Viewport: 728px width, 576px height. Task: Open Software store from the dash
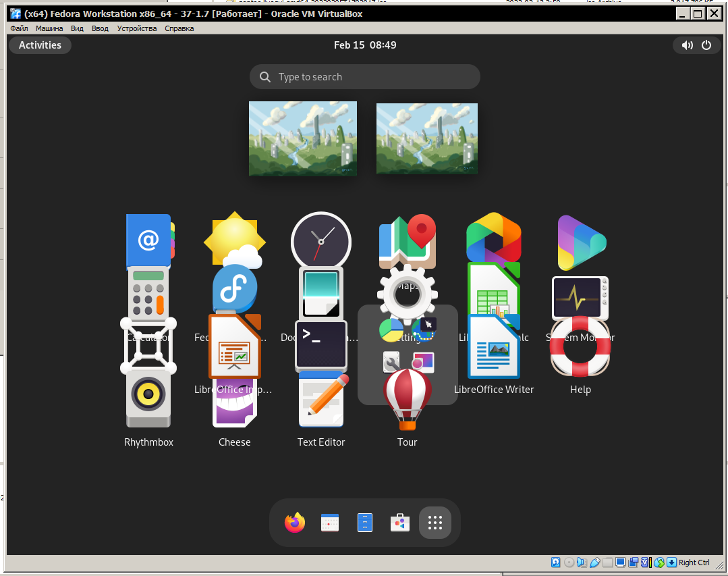[399, 523]
